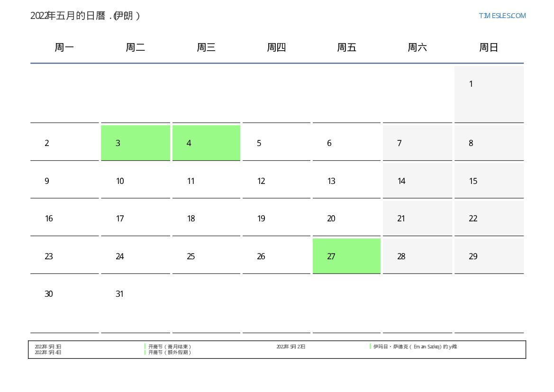Select day 1 on the calendar
The width and height of the screenshot is (554, 392).
[x=489, y=94]
